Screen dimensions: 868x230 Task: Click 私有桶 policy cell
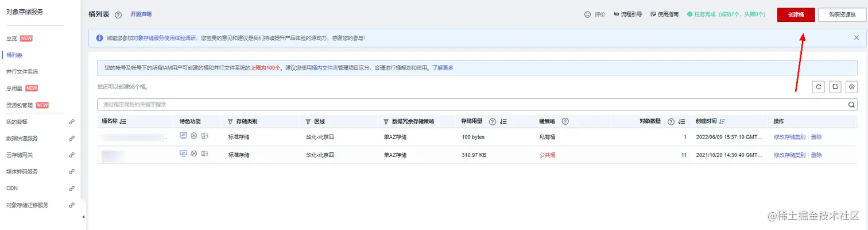pos(547,137)
